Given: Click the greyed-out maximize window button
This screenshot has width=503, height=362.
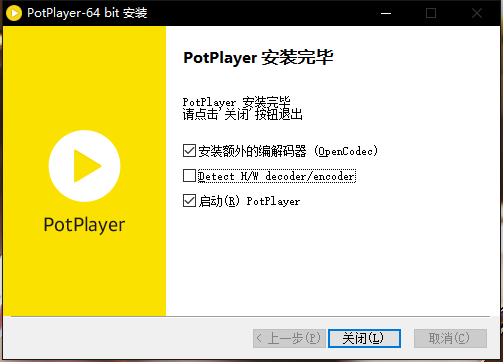Looking at the screenshot, I should (431, 13).
